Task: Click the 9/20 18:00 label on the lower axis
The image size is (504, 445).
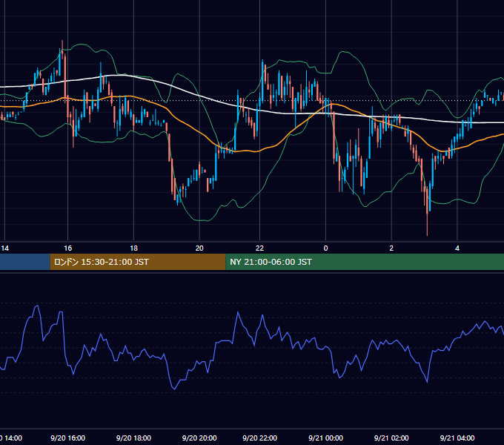Action: (133, 438)
